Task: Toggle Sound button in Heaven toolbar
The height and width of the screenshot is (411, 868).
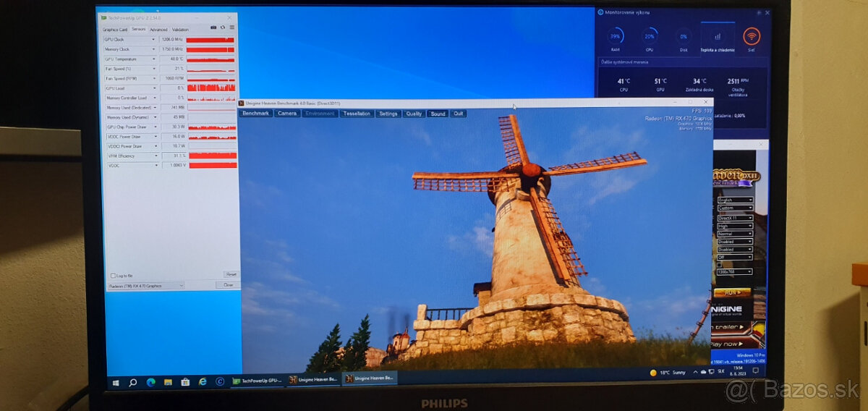Action: pos(438,114)
